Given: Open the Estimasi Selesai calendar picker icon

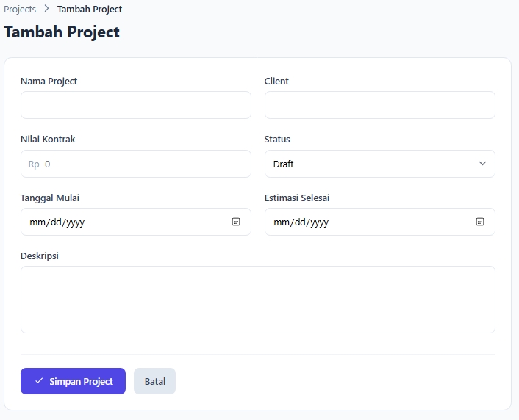Looking at the screenshot, I should pos(479,222).
